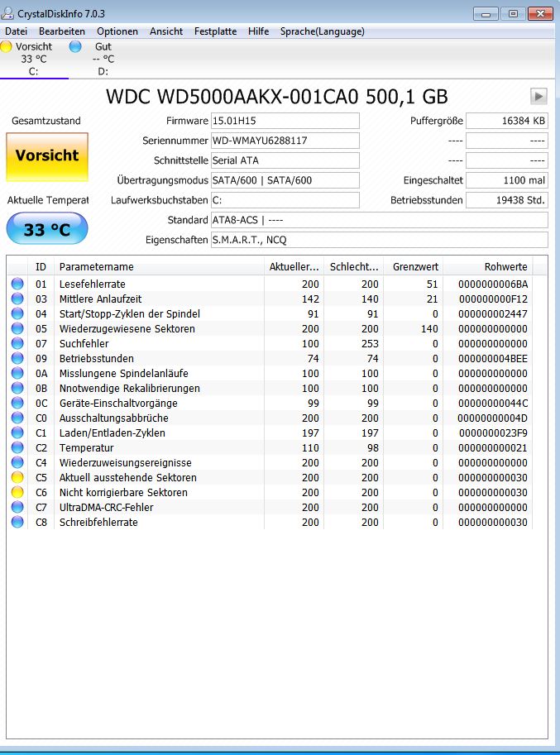560x755 pixels.
Task: Click the Grenzwert column header
Action: tap(413, 267)
